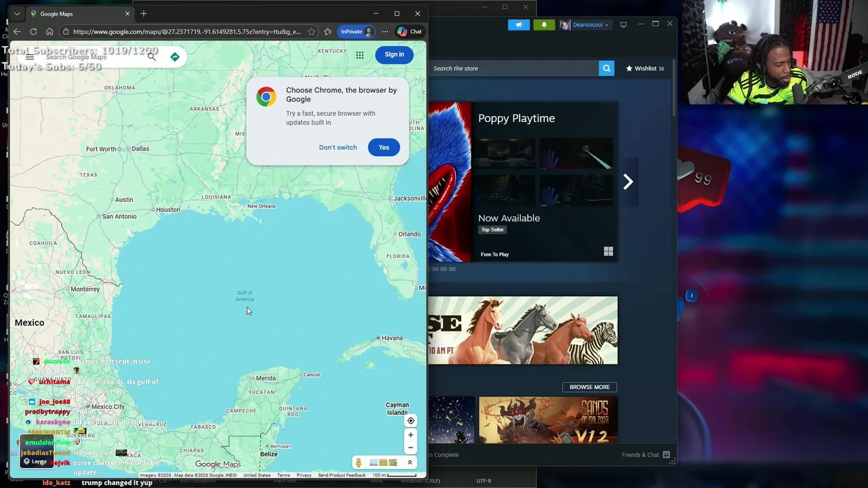Viewport: 868px width, 488px height.
Task: Click Yes in the Chrome prompt
Action: pyautogui.click(x=384, y=147)
